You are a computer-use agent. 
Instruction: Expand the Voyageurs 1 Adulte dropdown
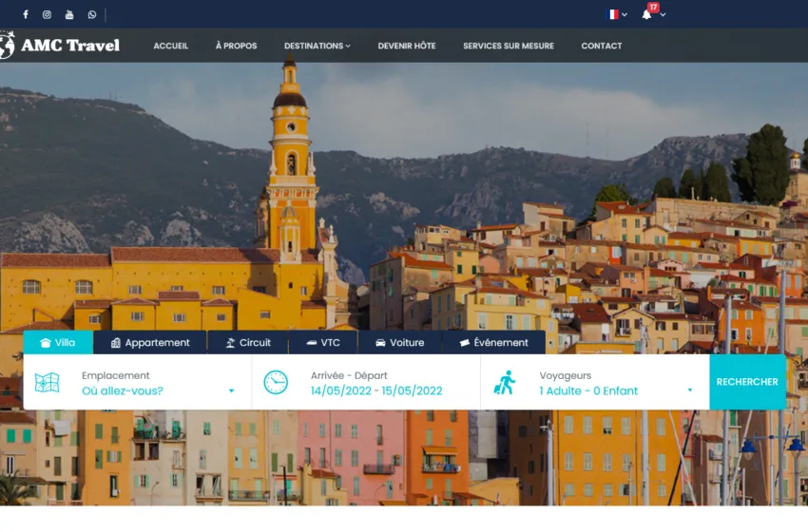point(615,390)
